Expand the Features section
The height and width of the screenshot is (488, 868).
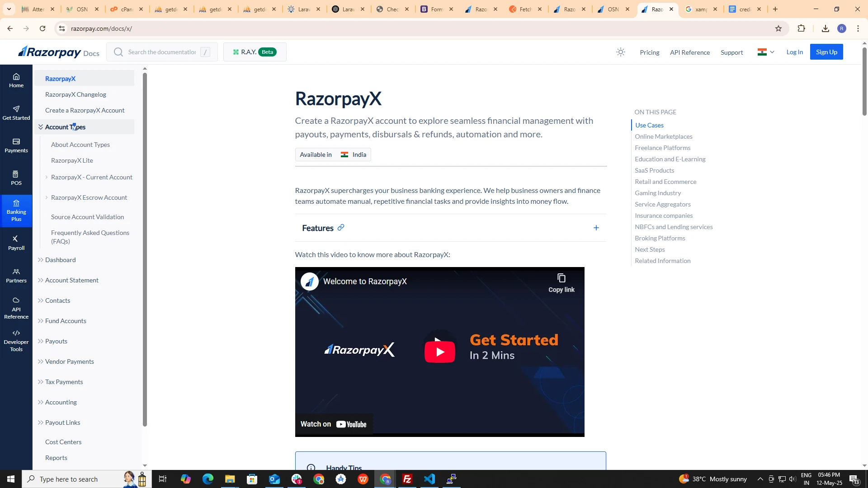[x=596, y=228]
